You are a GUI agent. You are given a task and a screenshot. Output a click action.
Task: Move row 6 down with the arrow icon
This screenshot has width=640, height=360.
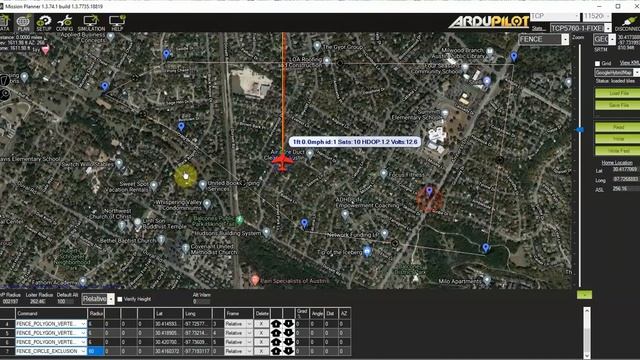288,342
